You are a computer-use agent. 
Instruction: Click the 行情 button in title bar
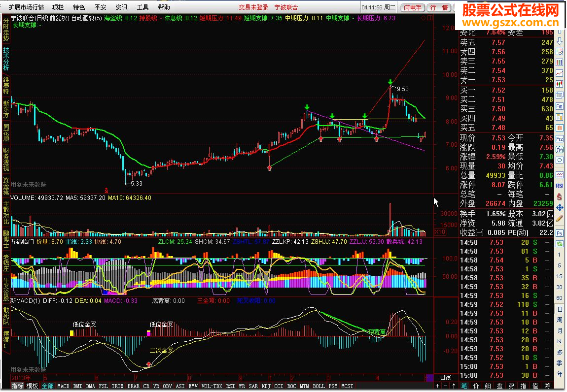(439, 7)
